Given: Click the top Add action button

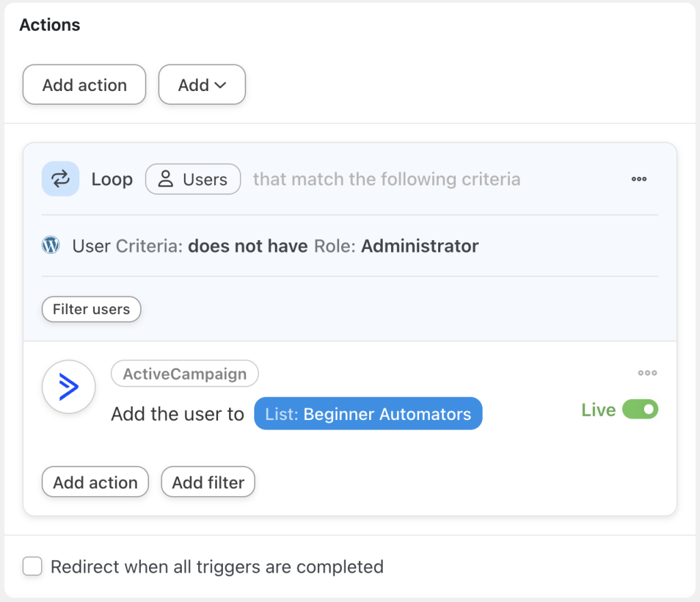Looking at the screenshot, I should pyautogui.click(x=83, y=84).
